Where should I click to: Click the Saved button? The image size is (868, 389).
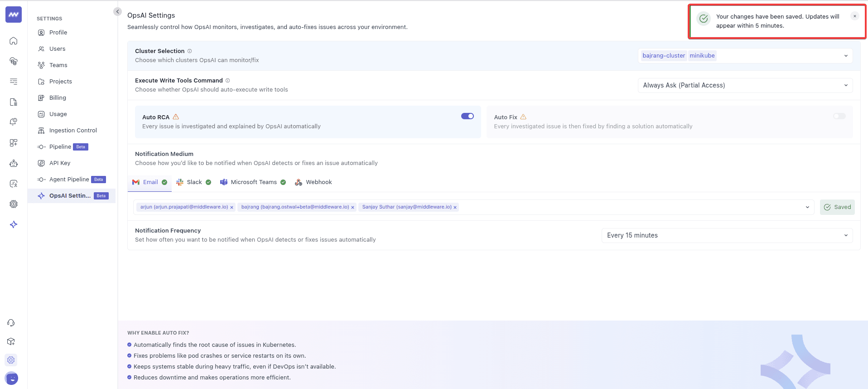pos(837,207)
